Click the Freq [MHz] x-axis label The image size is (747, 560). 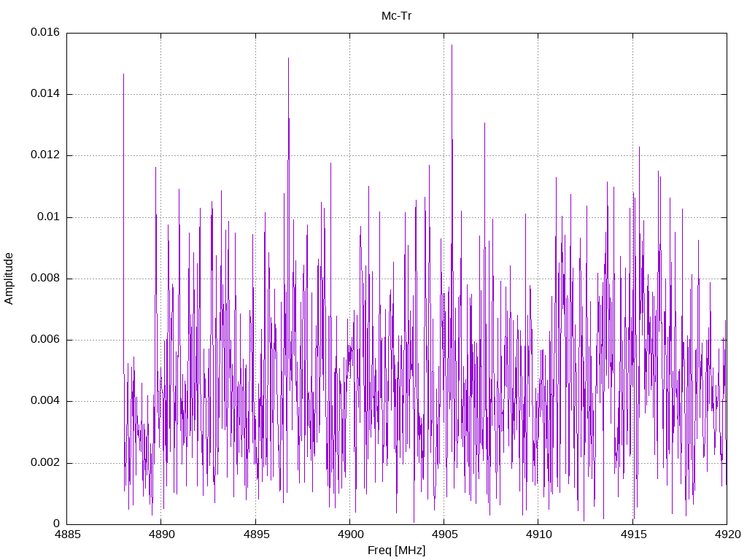tap(396, 551)
